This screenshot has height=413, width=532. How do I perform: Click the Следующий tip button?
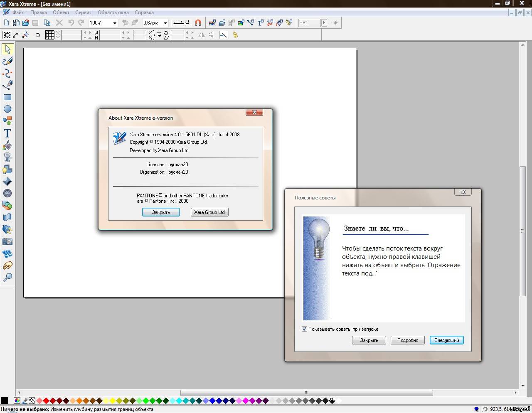(x=447, y=340)
